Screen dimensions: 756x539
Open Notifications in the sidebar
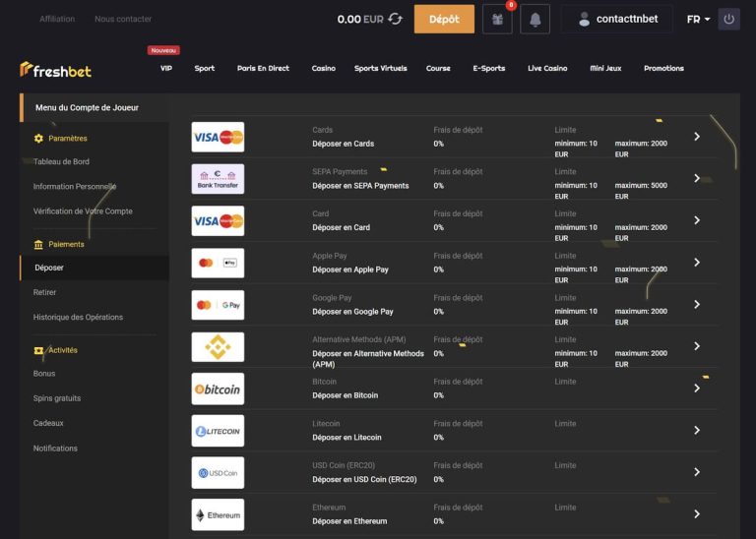coord(55,448)
